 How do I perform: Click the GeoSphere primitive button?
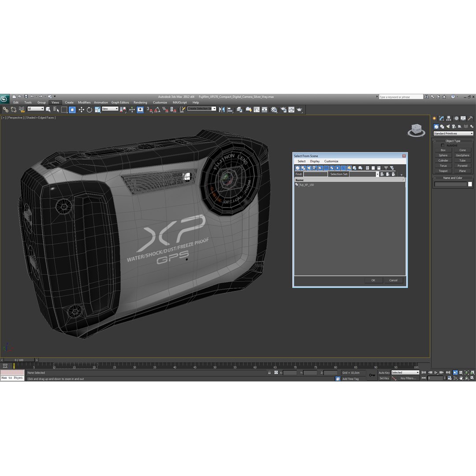pos(462,156)
